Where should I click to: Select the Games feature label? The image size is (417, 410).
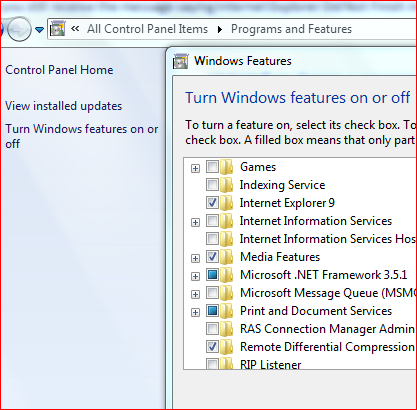[x=258, y=167]
